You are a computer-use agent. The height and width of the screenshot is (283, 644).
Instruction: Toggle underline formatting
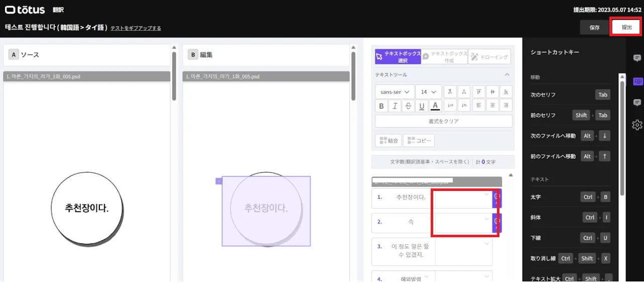422,106
